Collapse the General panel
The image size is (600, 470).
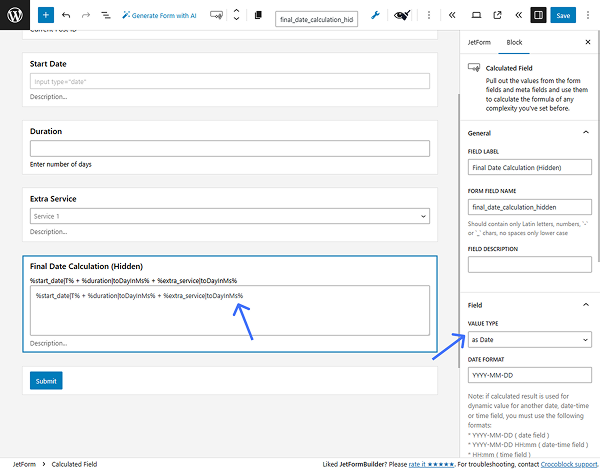[x=528, y=133]
